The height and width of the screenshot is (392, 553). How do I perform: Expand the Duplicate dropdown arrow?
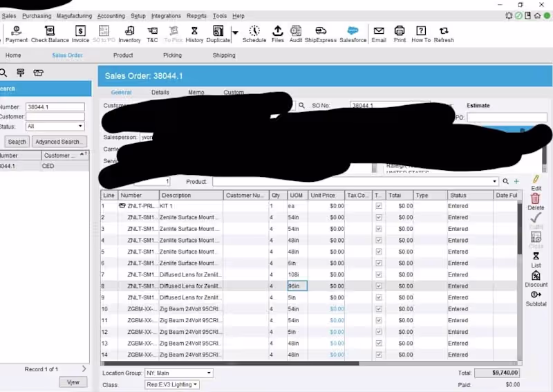(x=235, y=32)
